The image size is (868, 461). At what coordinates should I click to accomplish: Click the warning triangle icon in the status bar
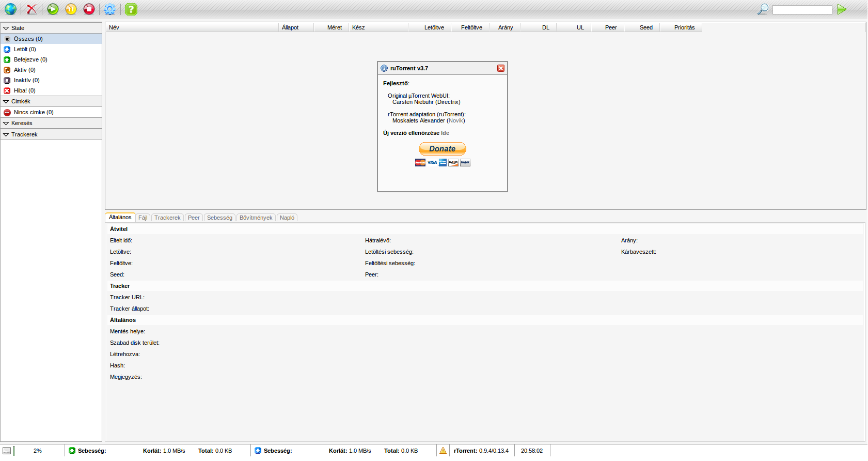pos(443,451)
